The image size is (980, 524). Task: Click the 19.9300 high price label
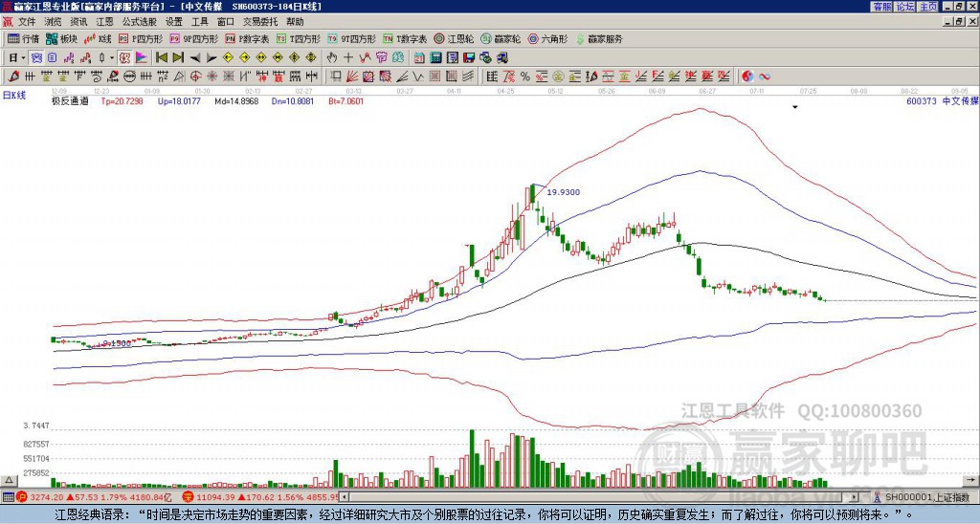pyautogui.click(x=563, y=192)
